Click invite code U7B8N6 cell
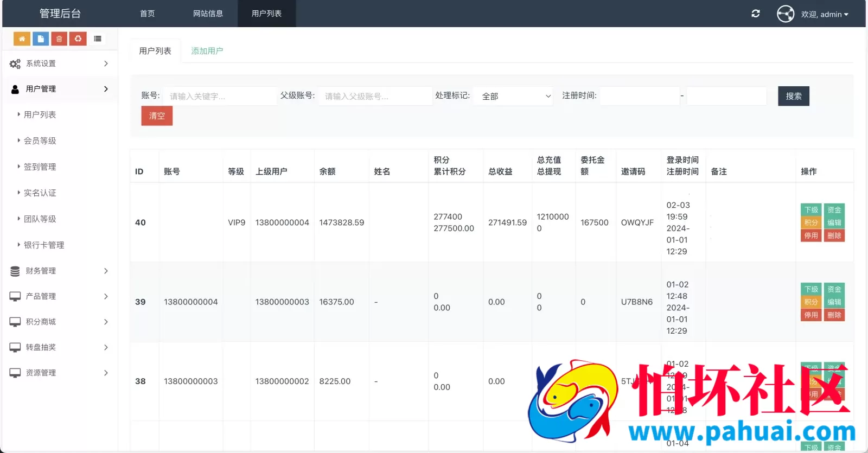 click(637, 302)
